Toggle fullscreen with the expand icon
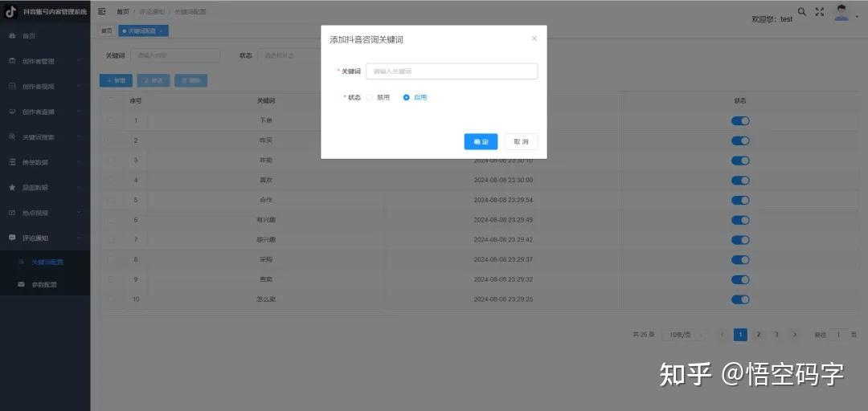Viewport: 868px width, 411px height. pyautogui.click(x=820, y=11)
